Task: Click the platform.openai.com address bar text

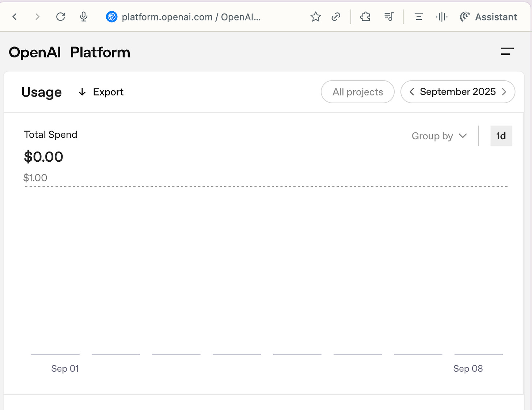Action: [191, 17]
